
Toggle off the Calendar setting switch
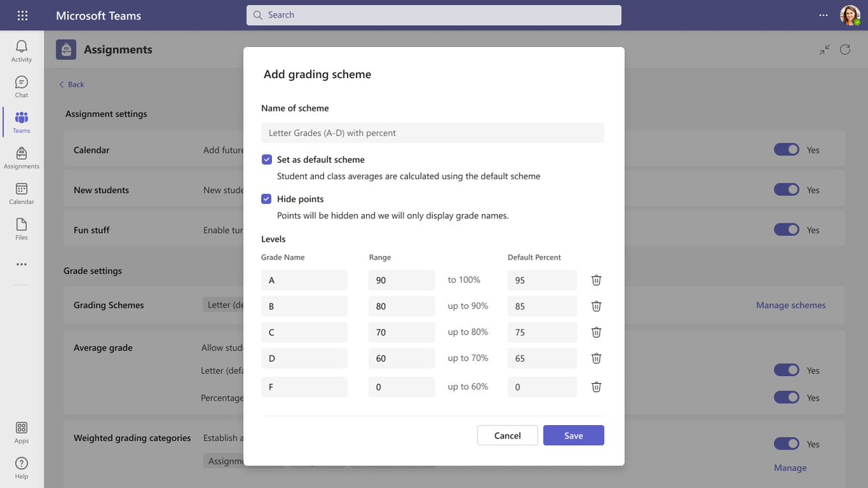(786, 149)
